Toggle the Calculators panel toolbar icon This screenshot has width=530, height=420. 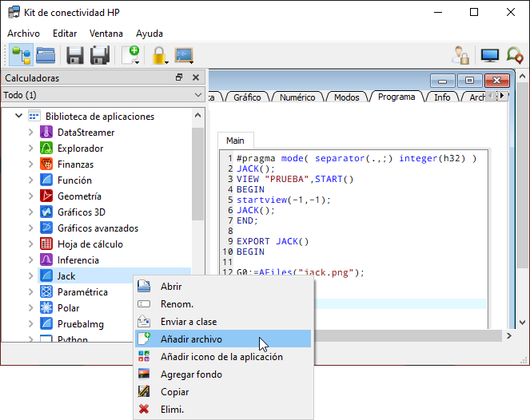[22, 55]
